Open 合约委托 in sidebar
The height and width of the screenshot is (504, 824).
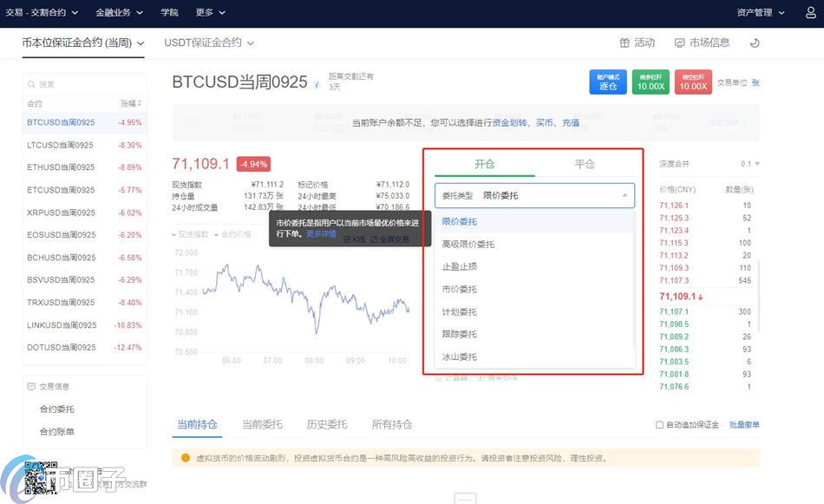pyautogui.click(x=56, y=409)
